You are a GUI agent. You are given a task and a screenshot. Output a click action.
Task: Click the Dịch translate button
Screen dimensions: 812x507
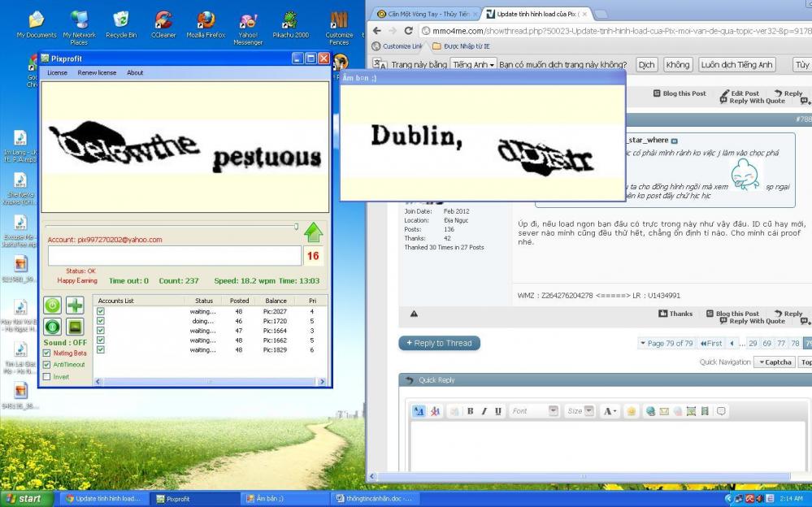646,64
